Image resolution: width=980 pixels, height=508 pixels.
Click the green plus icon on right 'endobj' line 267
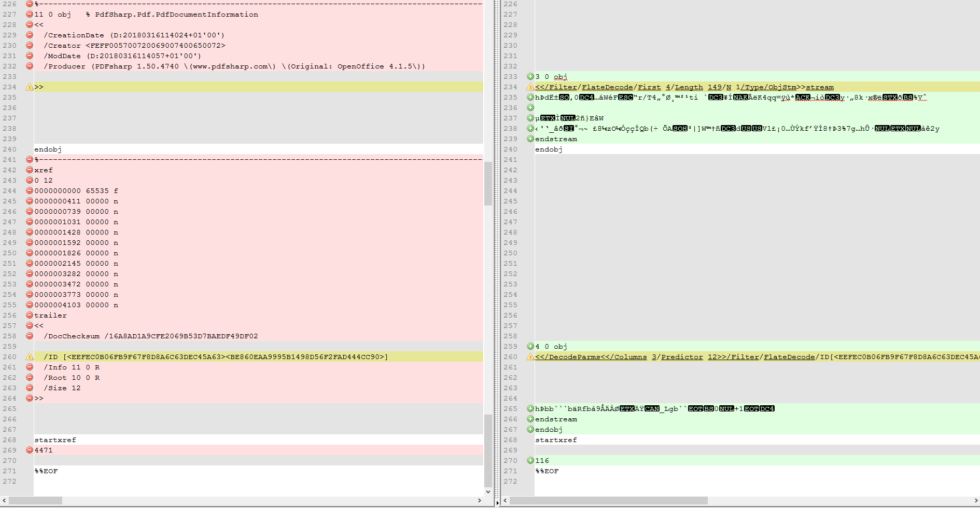point(530,429)
